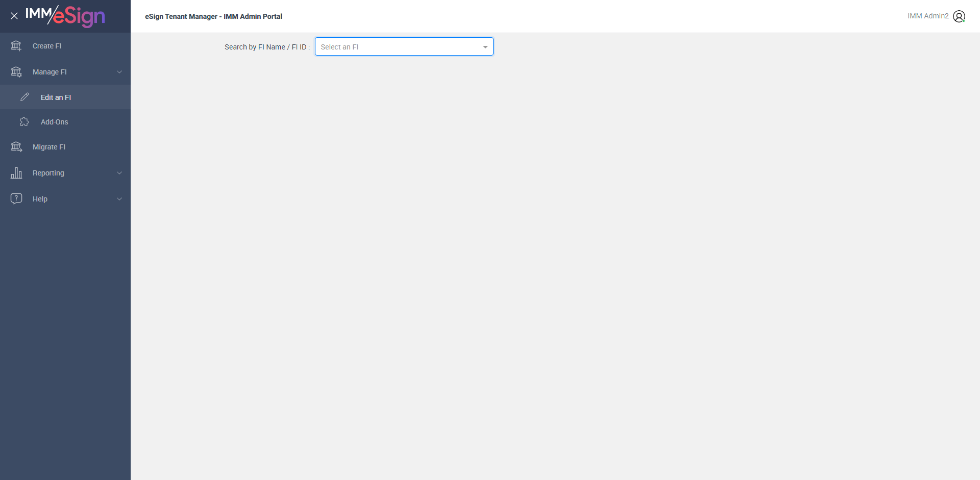Click the IMM Admin2 username
Viewport: 980px width, 480px height.
tap(928, 16)
